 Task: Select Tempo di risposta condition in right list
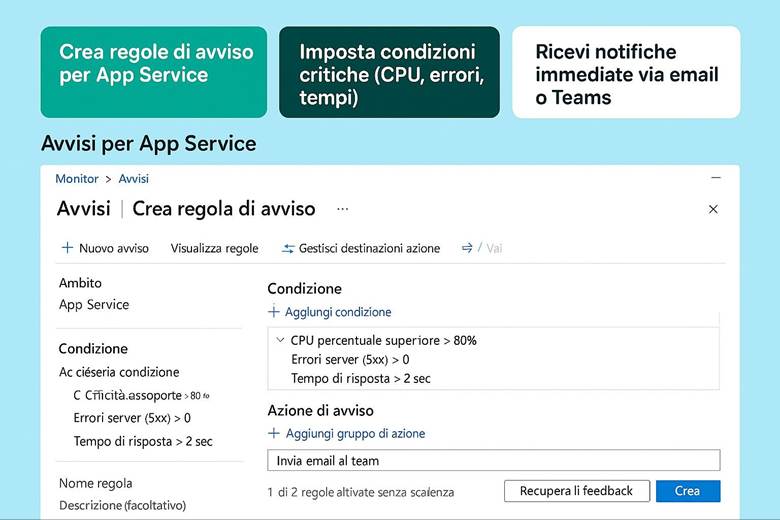tap(360, 378)
